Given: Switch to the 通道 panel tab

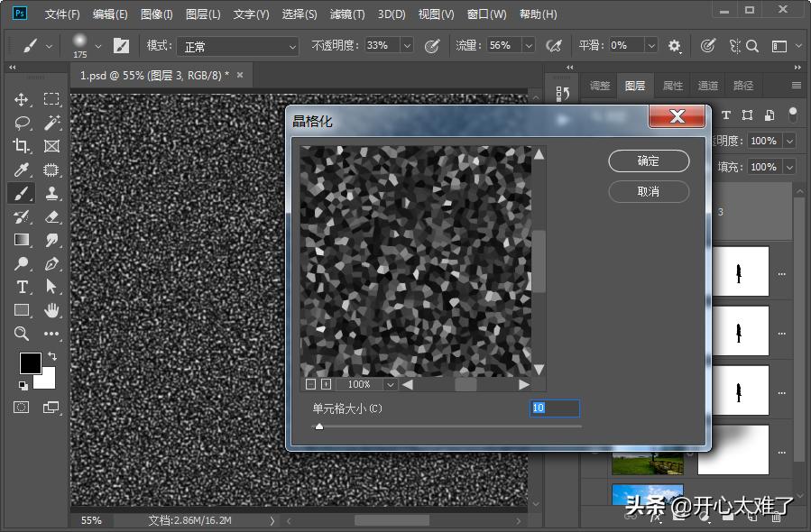Looking at the screenshot, I should coord(707,85).
